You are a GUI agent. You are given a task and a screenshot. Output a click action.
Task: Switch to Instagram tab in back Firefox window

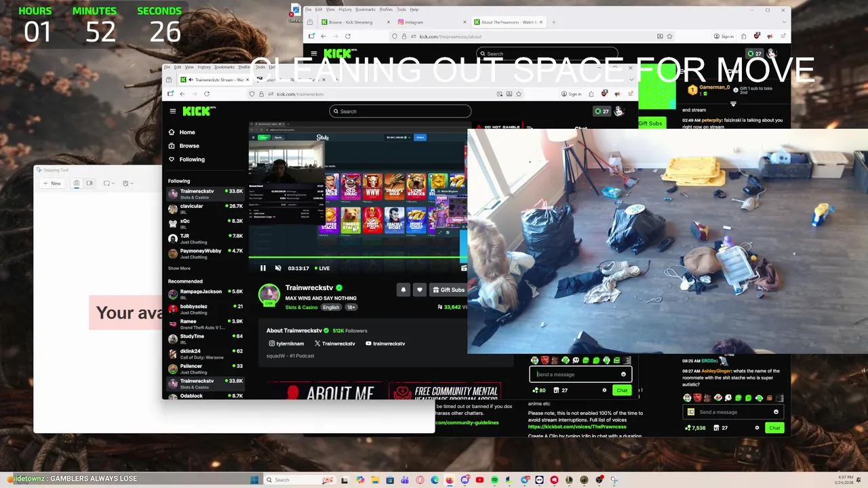[x=429, y=22]
